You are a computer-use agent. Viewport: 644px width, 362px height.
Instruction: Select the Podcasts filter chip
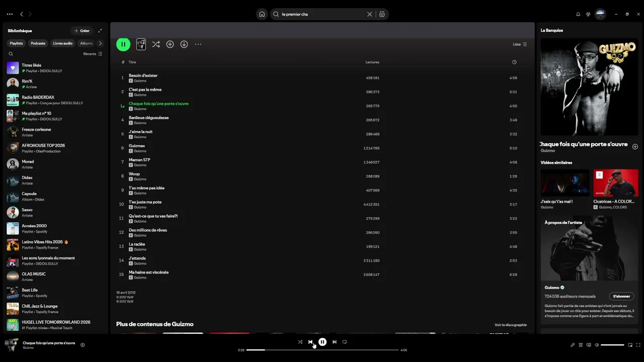[38, 43]
